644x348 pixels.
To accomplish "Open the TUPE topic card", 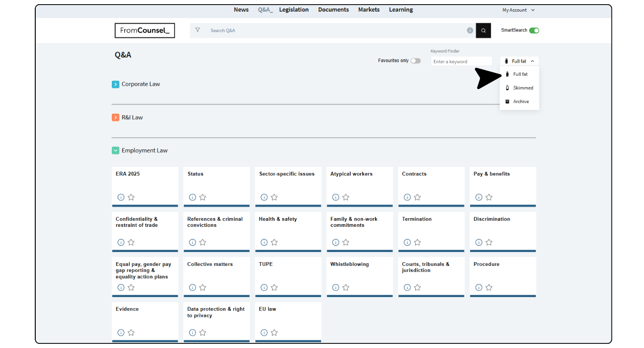I will coord(288,277).
